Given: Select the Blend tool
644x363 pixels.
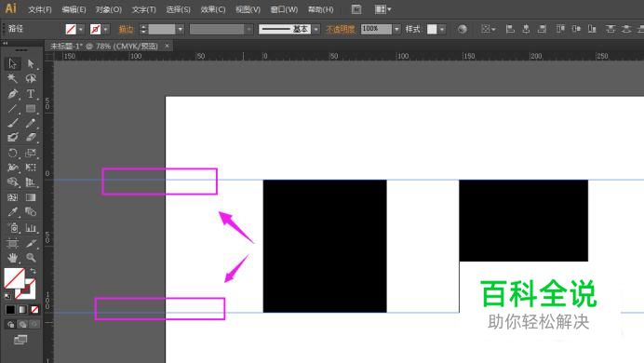Looking at the screenshot, I should 31,212.
